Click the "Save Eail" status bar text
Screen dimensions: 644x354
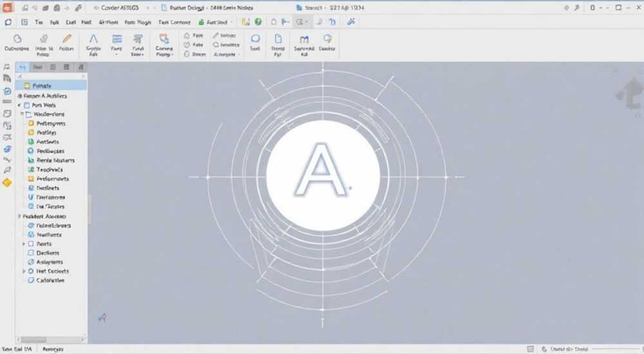17,349
